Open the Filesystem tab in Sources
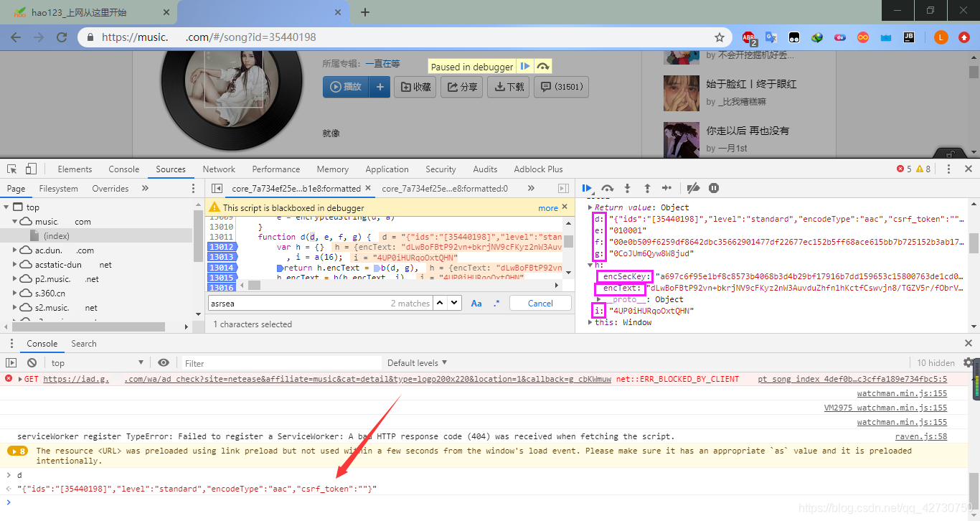The image size is (980, 521). tap(59, 189)
